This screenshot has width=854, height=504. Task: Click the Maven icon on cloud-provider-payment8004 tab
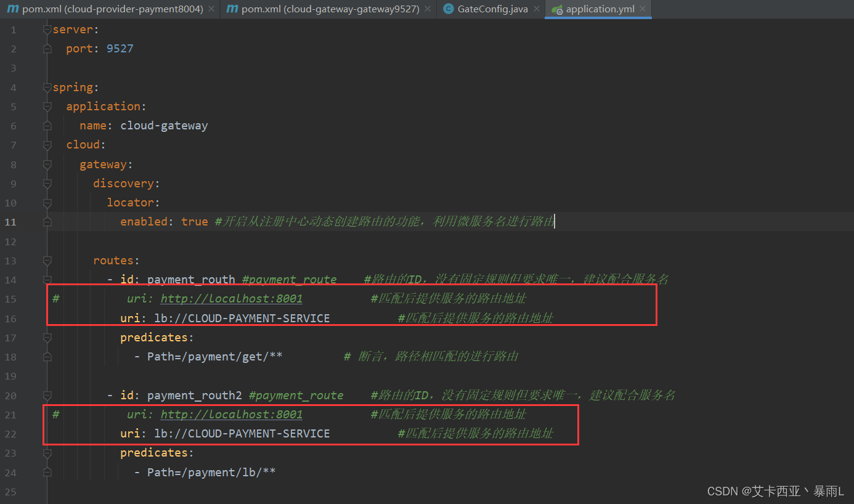(x=12, y=9)
